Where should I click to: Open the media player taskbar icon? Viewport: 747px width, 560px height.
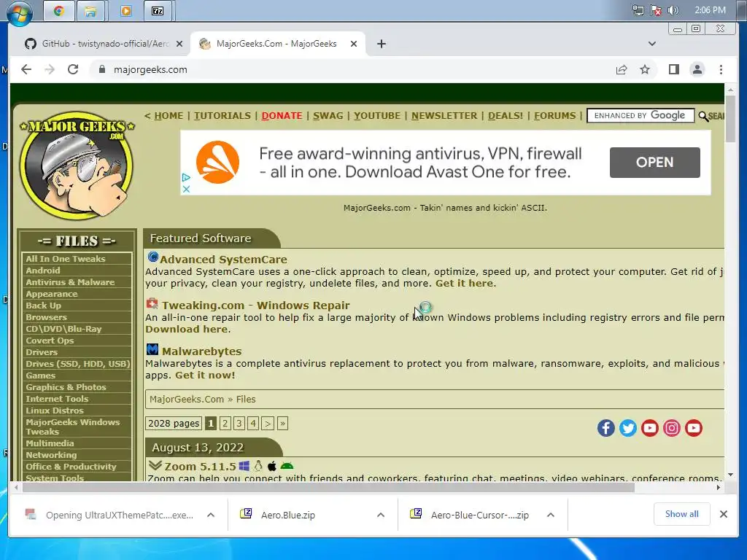pos(125,11)
